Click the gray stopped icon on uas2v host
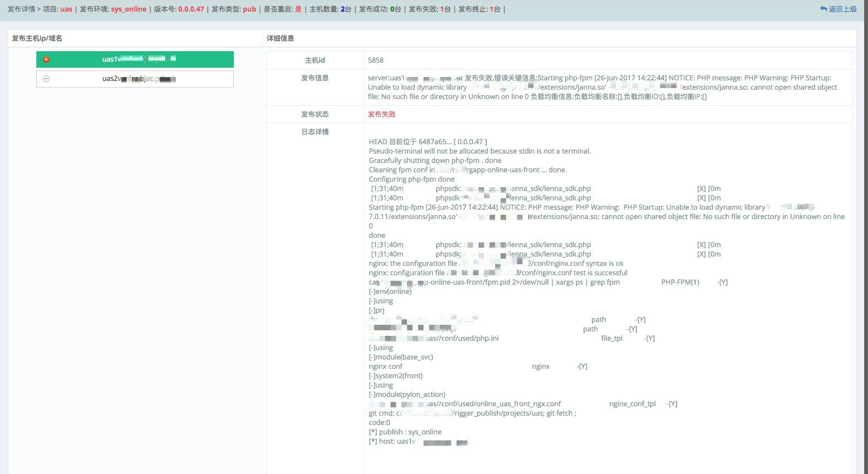 (46, 79)
